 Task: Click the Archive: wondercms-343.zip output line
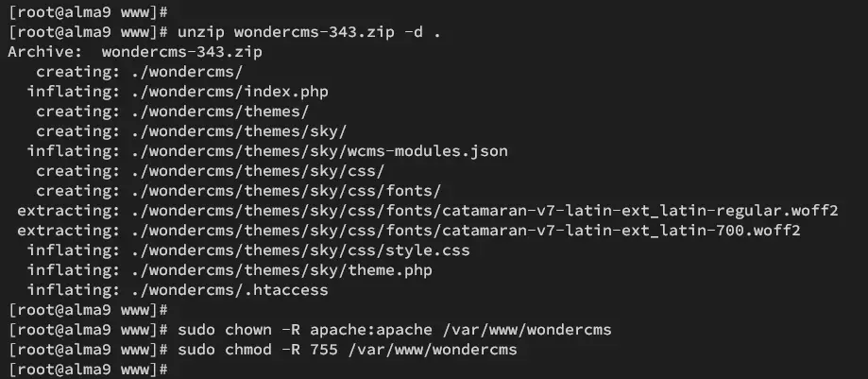pyautogui.click(x=135, y=52)
